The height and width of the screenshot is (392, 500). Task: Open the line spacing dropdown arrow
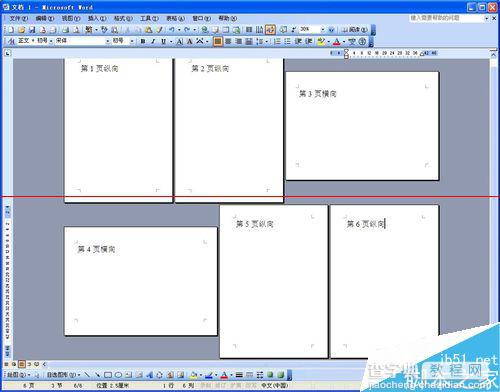coord(267,41)
